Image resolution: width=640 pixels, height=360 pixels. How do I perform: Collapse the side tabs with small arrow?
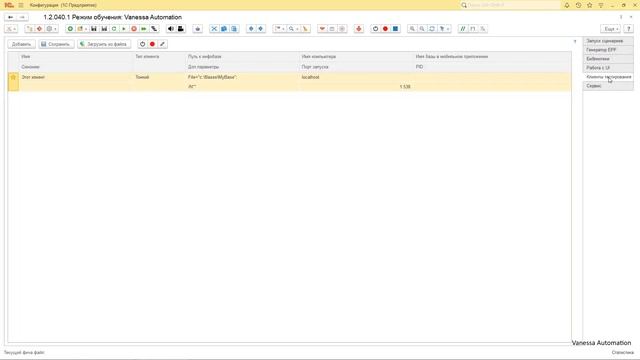pos(575,41)
